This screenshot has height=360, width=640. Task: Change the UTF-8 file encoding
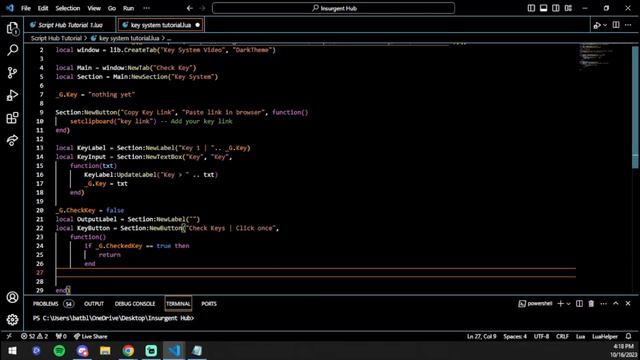click(542, 336)
